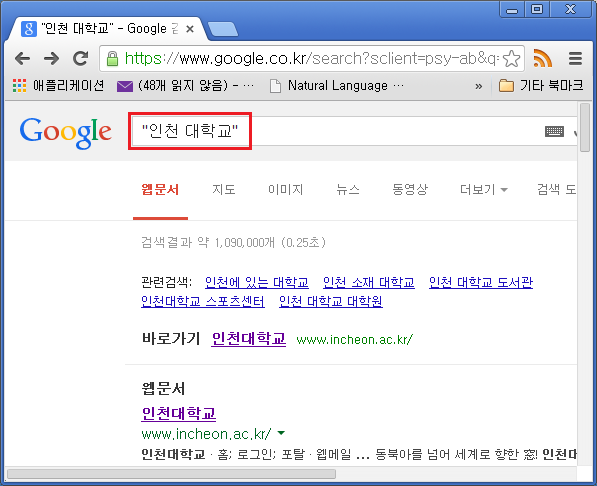Open related search 인천 소재 대학교
The width and height of the screenshot is (597, 486).
(369, 282)
